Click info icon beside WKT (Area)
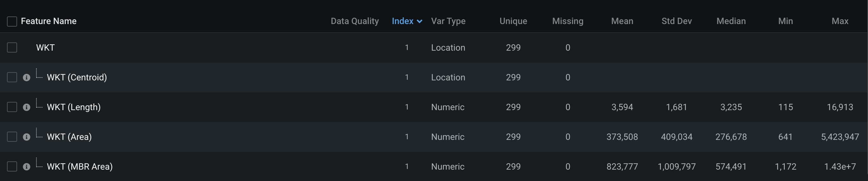The height and width of the screenshot is (181, 868). coord(27,137)
